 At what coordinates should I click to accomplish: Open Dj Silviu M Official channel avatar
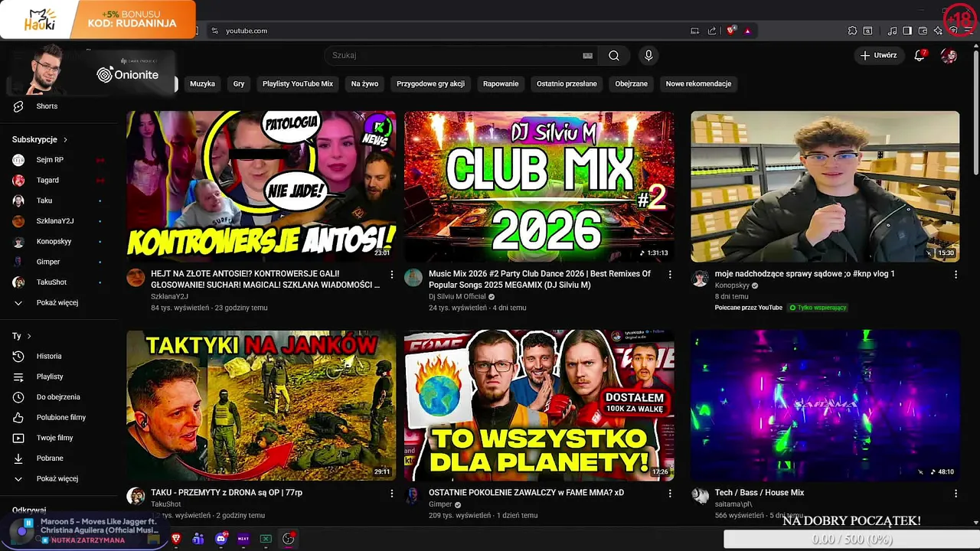(x=413, y=278)
